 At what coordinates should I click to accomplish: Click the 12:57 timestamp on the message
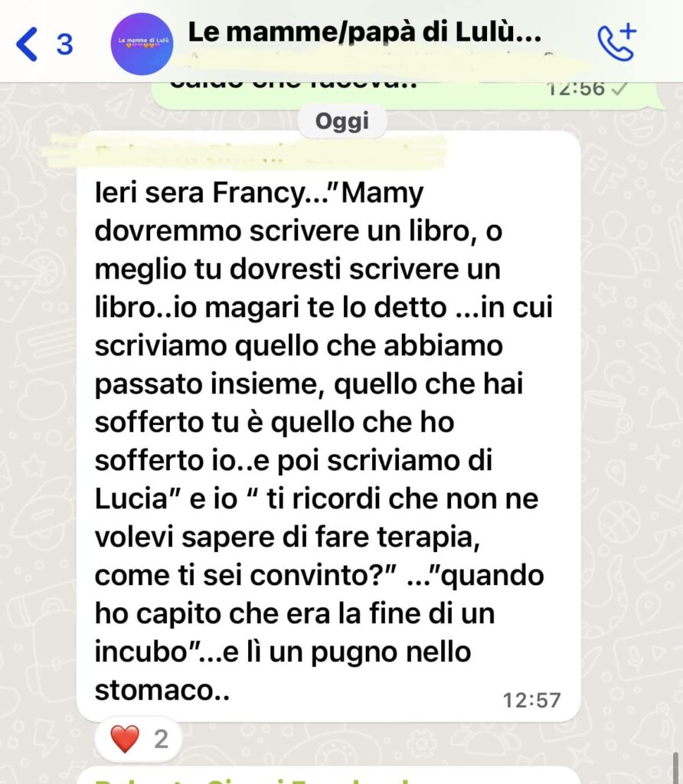click(531, 700)
